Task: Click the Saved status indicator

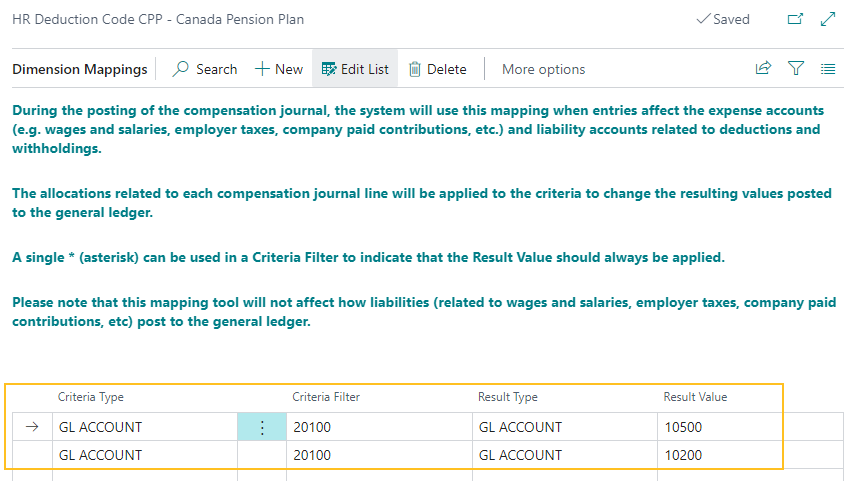Action: pos(722,19)
